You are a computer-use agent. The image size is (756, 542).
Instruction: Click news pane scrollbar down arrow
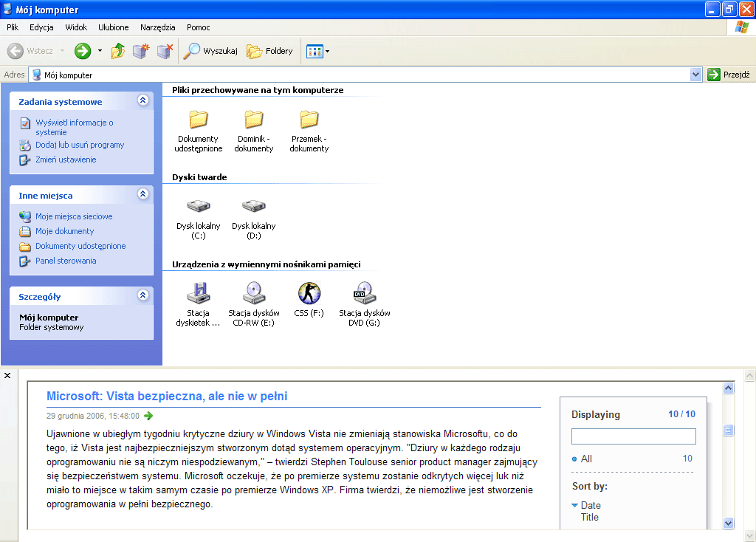point(729,524)
